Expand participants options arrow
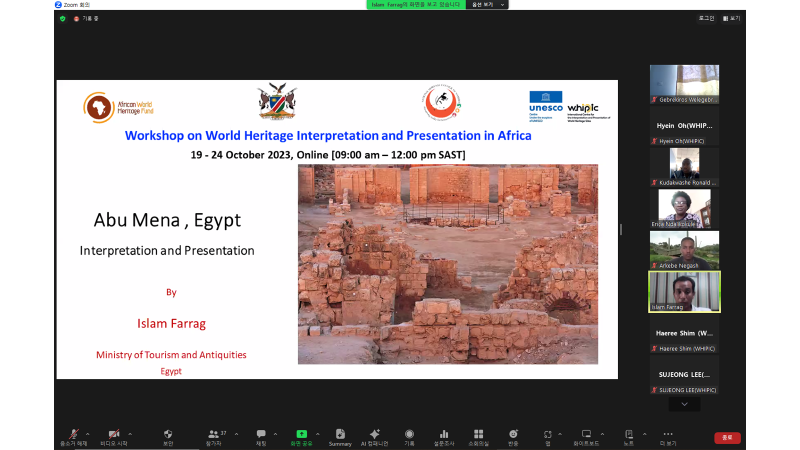800x450 pixels. tap(236, 434)
